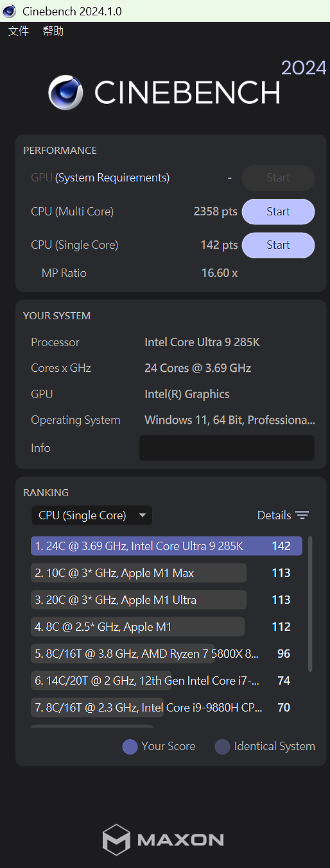330x868 pixels.
Task: Start the CPU (Single Core) benchmark
Action: pos(278,245)
